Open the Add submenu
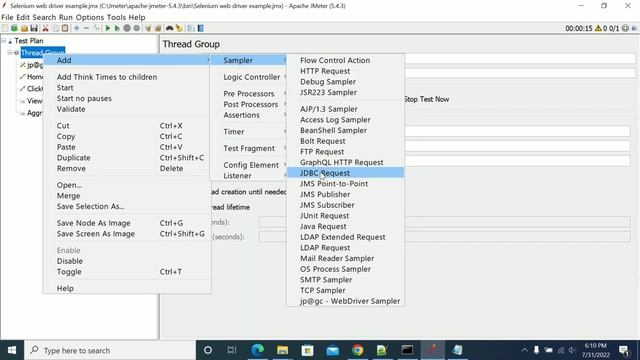This screenshot has height=360, width=640. [x=127, y=60]
